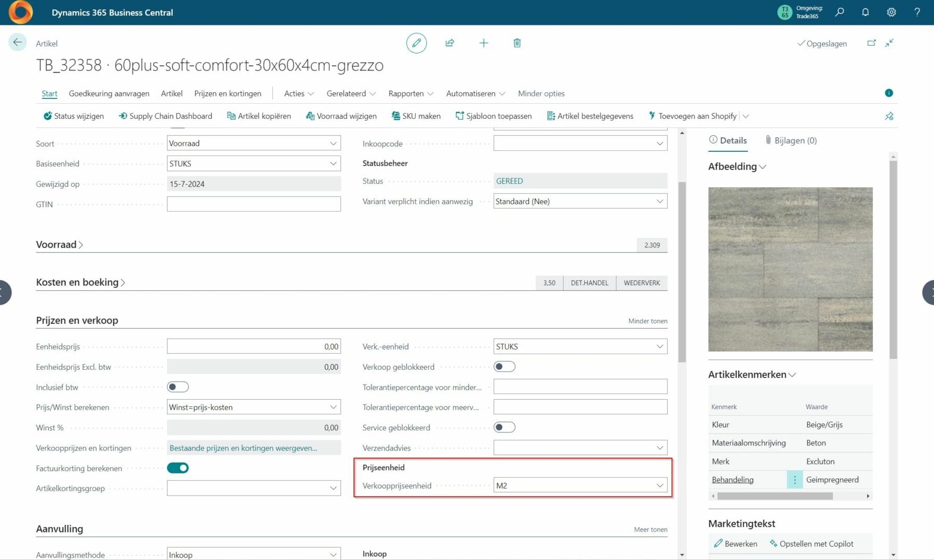Open the search magnifier icon
934x560 pixels.
click(840, 12)
